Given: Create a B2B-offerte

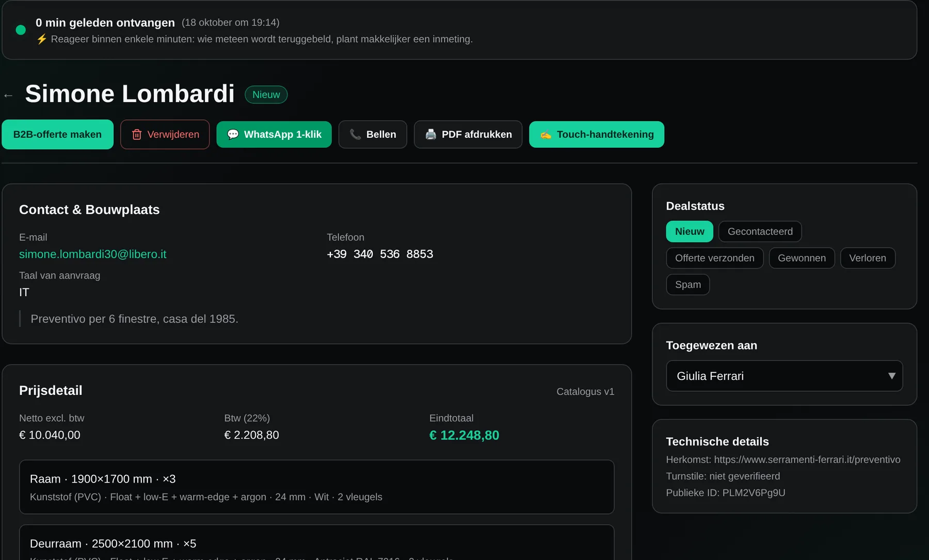Looking at the screenshot, I should point(57,135).
